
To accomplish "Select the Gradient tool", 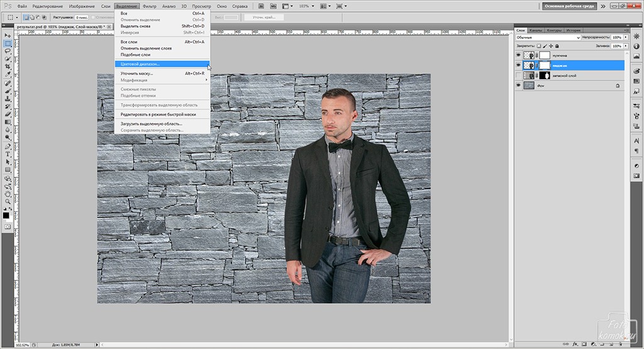I will click(x=8, y=123).
